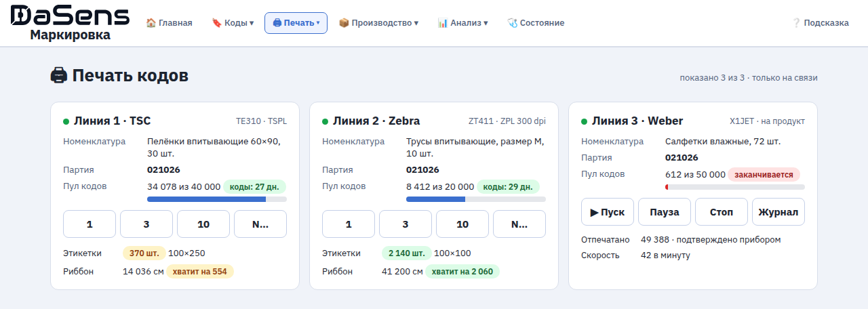Click Линия 3 code pool progress bar
Image resolution: width=868 pixels, height=309 pixels.
point(735,187)
